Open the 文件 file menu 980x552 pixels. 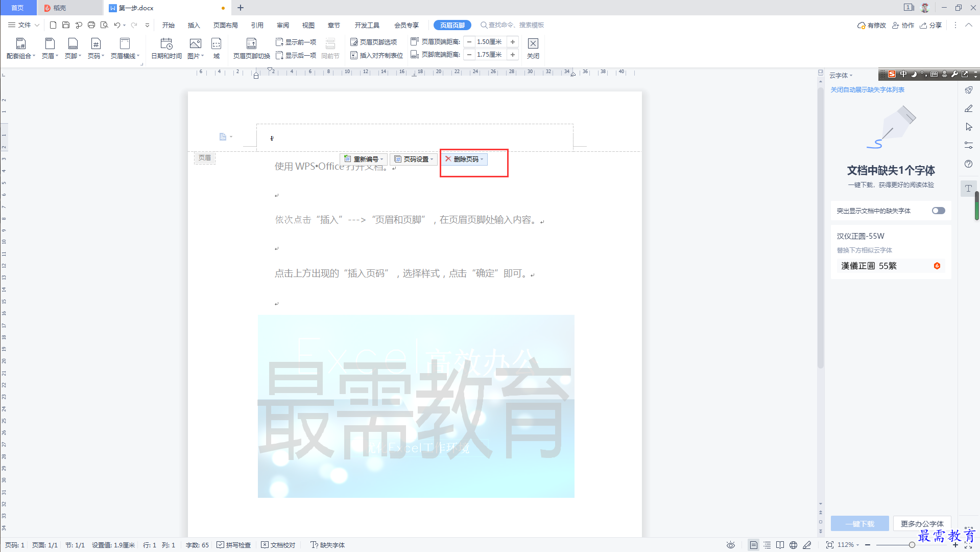[x=23, y=25]
